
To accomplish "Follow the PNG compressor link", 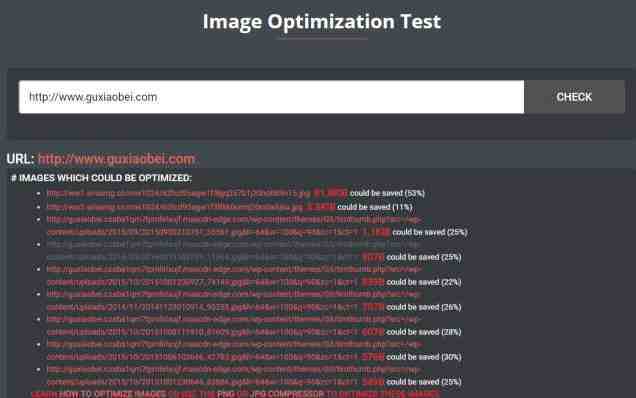I will point(226,394).
